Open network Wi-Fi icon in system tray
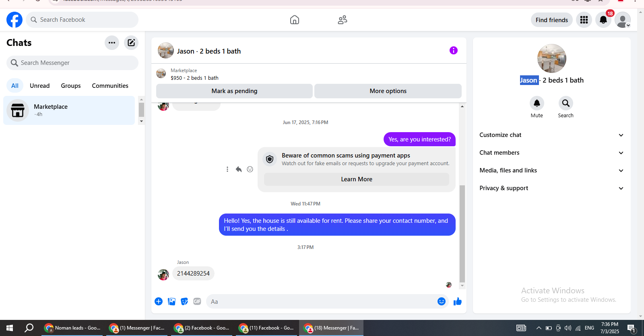Image resolution: width=644 pixels, height=336 pixels. coord(578,328)
